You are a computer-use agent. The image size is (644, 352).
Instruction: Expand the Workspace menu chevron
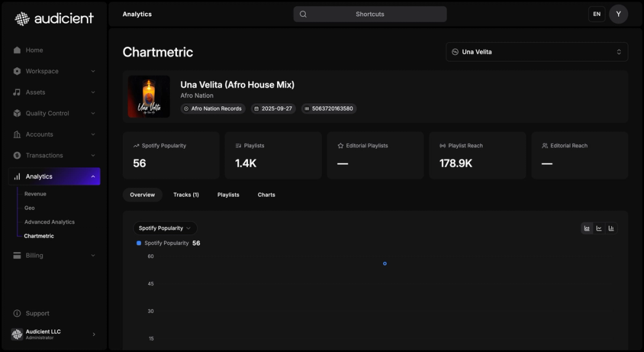(93, 71)
